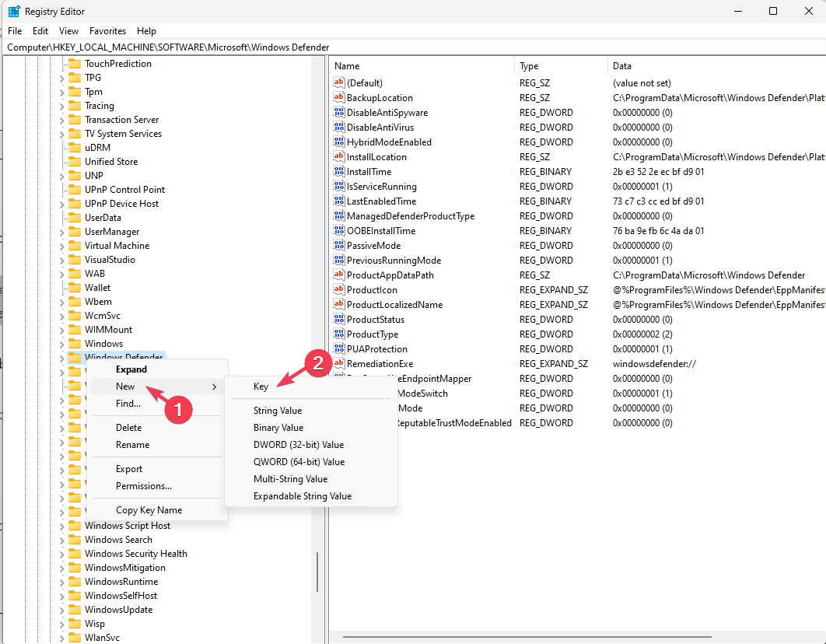Choose Copy Key Name entry
Viewport: 826px width, 644px height.
coord(157,510)
